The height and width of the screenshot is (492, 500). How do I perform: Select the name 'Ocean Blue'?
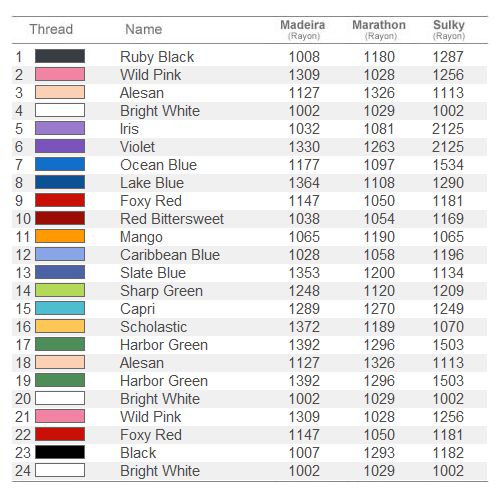(158, 165)
